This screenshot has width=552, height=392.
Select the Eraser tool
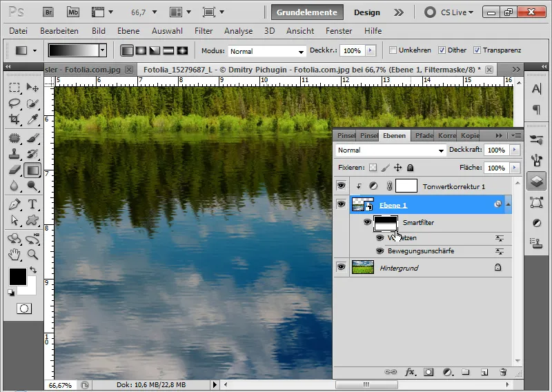point(14,170)
